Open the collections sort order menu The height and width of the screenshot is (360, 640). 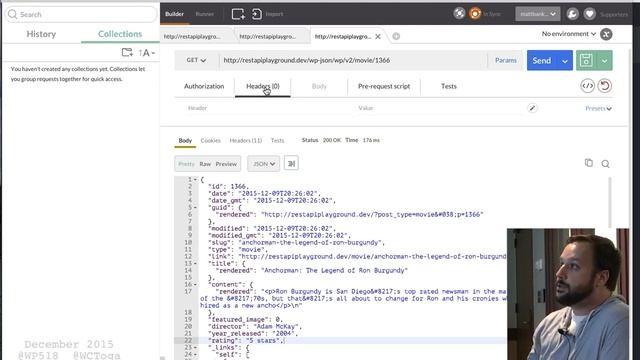click(146, 53)
